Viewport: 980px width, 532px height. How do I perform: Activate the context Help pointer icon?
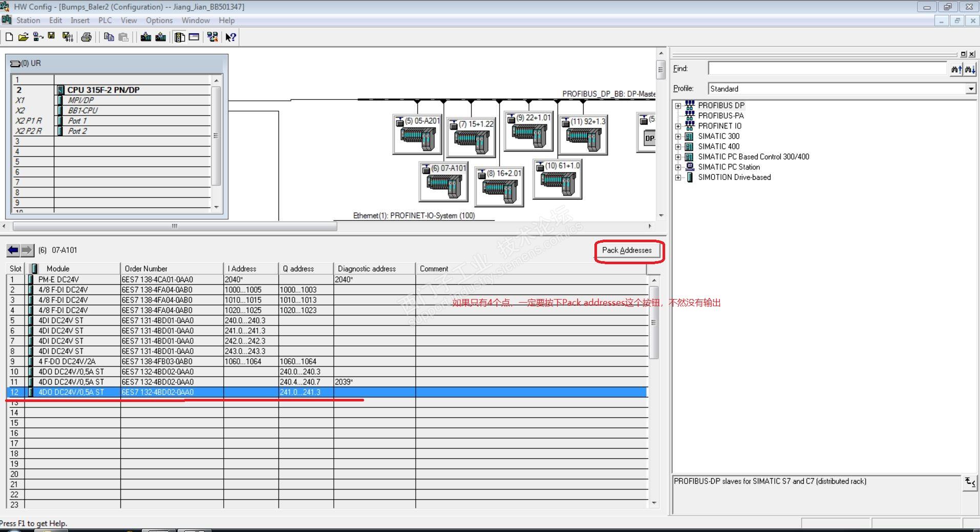231,37
